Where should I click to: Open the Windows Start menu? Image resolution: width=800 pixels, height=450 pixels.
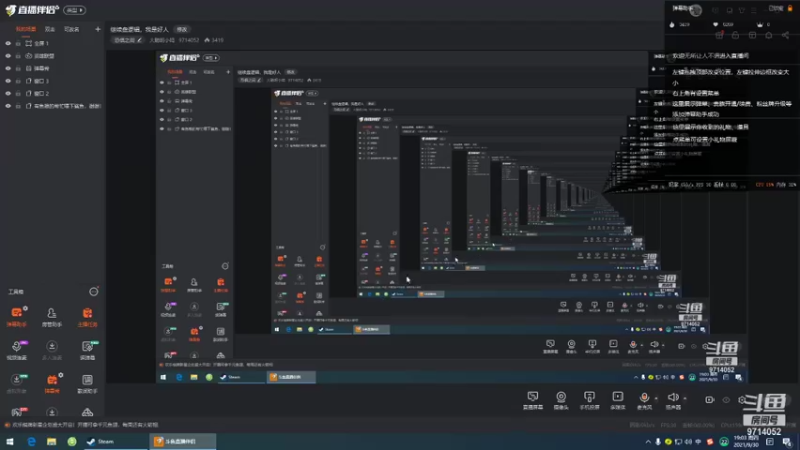pos(10,441)
